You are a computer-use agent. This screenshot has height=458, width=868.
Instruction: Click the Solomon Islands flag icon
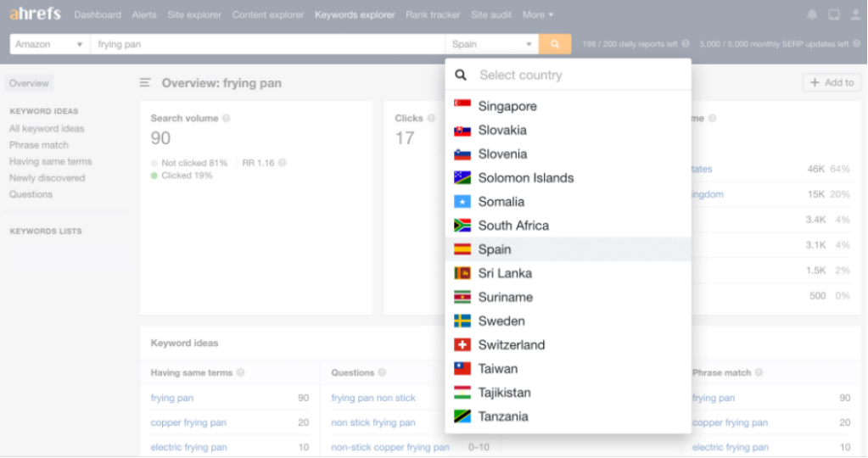point(462,177)
